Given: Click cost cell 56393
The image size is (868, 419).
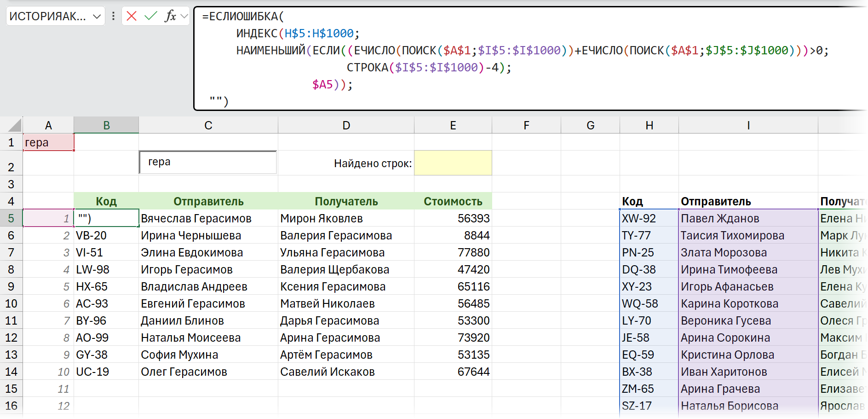Looking at the screenshot, I should (x=453, y=218).
